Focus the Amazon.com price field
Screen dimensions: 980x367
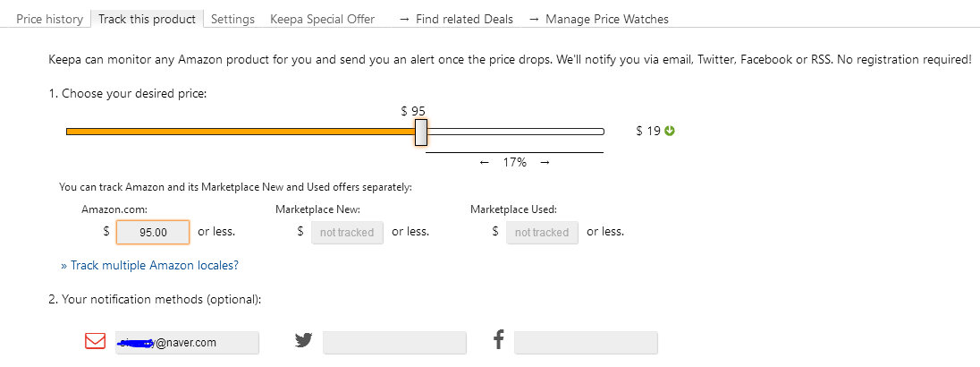pos(153,232)
